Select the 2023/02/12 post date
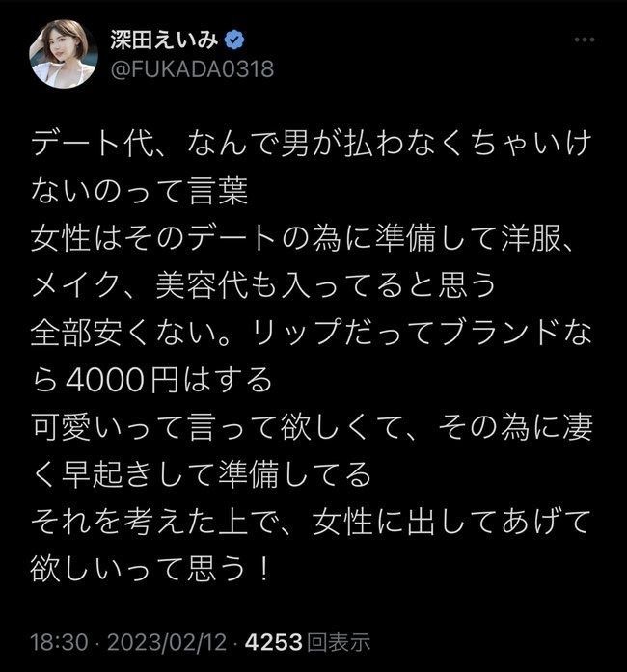This screenshot has width=627, height=672. pyautogui.click(x=167, y=642)
